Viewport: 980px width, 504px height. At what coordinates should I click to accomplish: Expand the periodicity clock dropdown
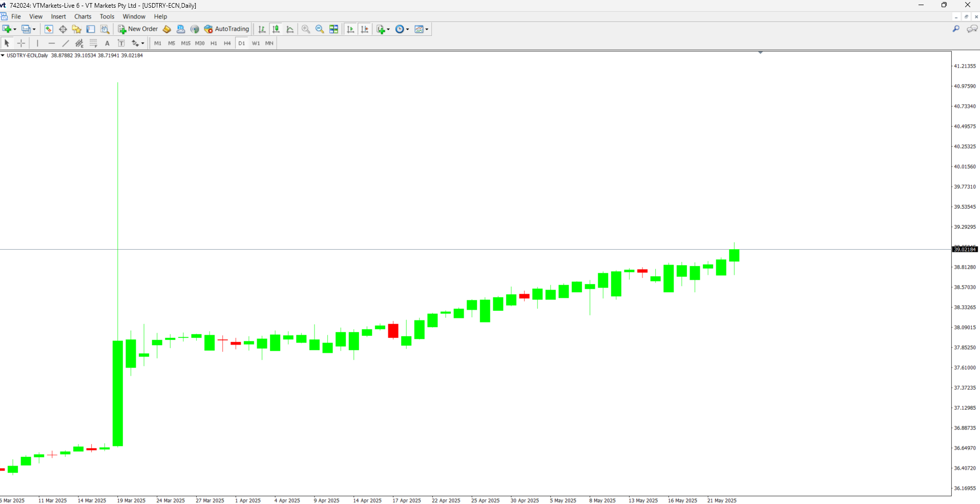[x=407, y=29]
